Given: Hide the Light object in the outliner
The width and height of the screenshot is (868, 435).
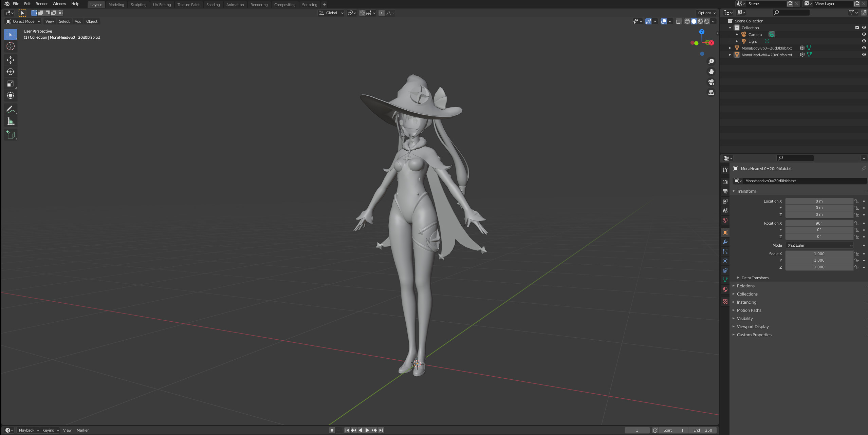Looking at the screenshot, I should [x=864, y=41].
